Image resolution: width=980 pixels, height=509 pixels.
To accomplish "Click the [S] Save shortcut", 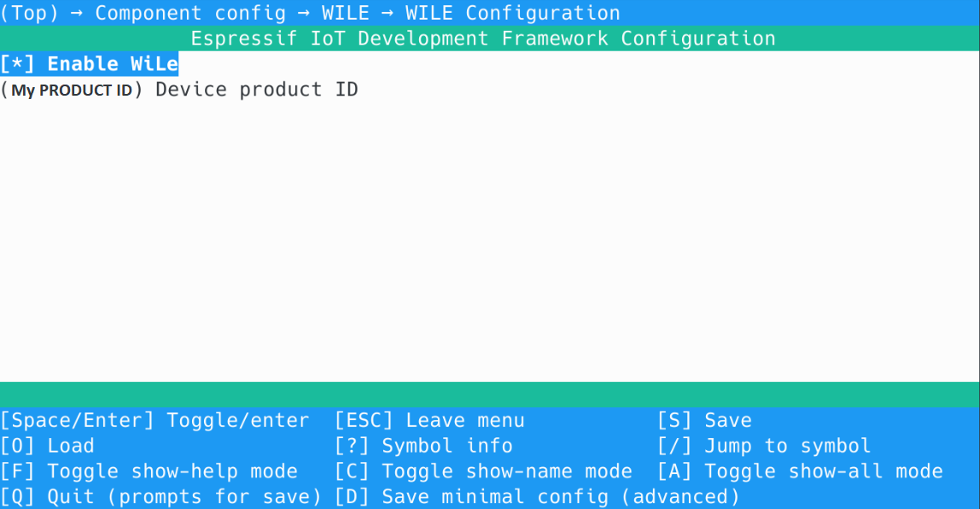I will (704, 420).
